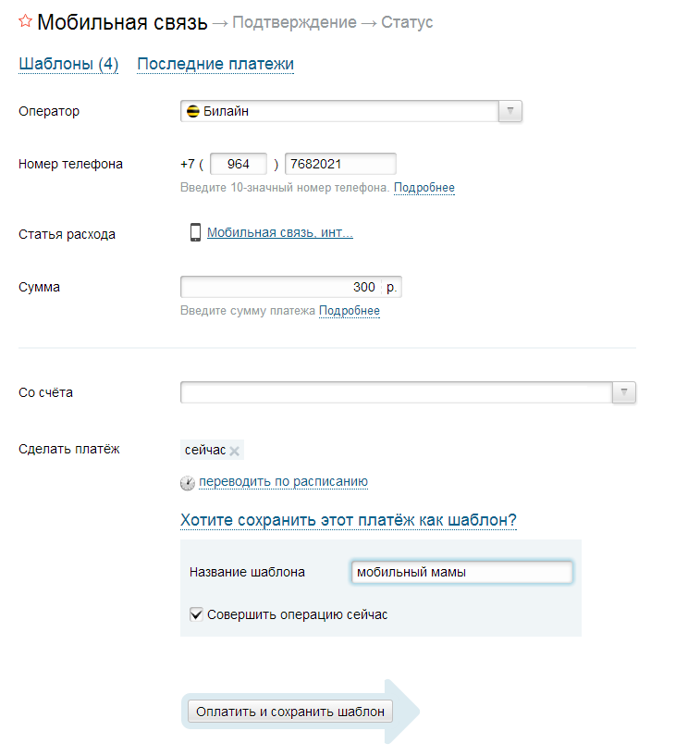Click the clock icon for scheduled transfers
The width and height of the screenshot is (700, 756).
point(188,483)
